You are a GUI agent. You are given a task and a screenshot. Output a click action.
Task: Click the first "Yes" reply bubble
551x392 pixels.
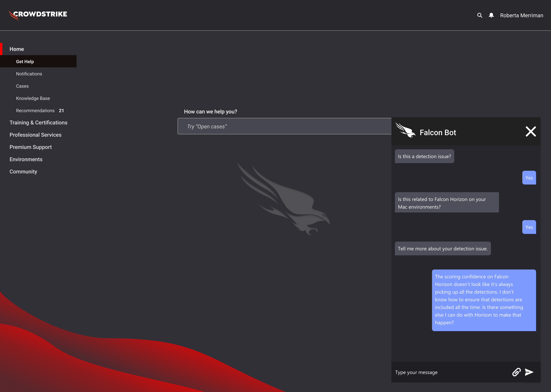[529, 178]
